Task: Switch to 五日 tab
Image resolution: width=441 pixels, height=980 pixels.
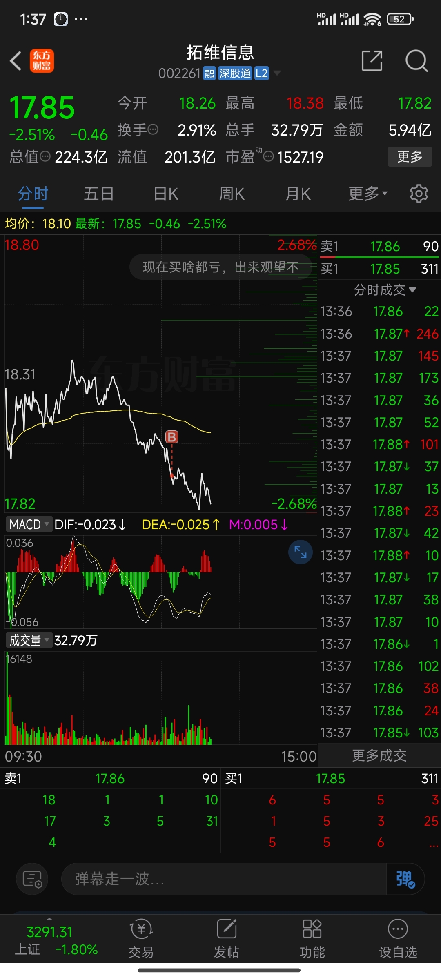Action: 99,194
